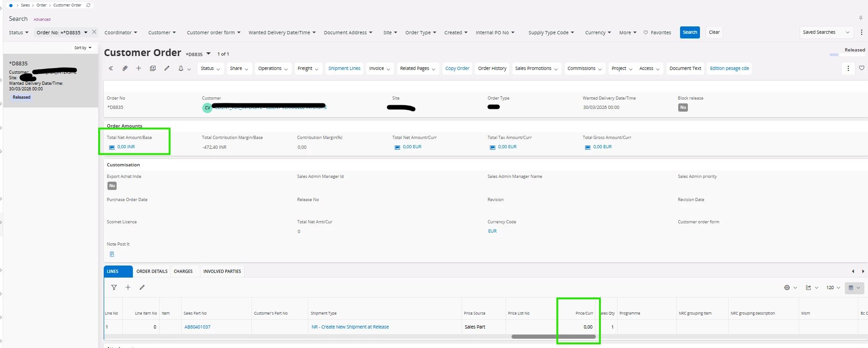Click the blue home dot in the breadcrumb
868x348 pixels.
tap(11, 5)
